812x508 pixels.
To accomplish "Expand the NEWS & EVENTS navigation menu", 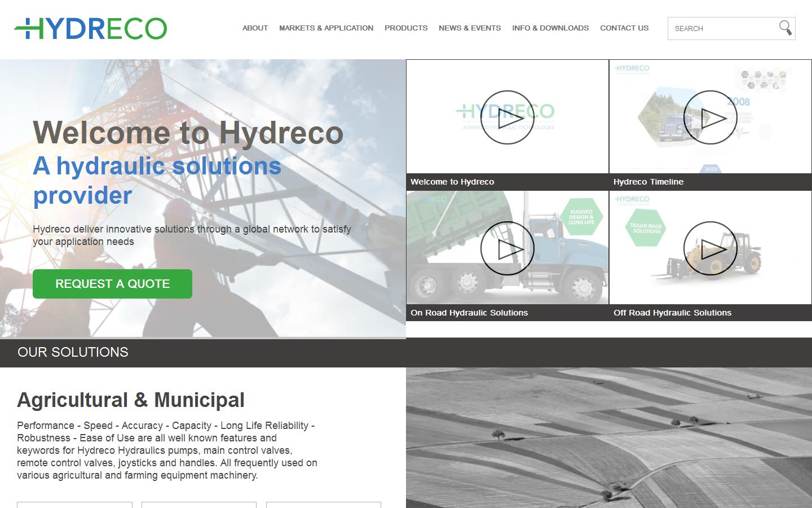I will click(469, 28).
